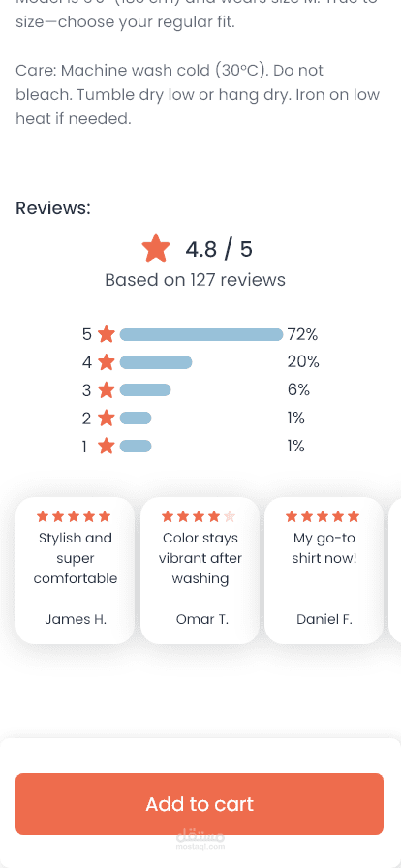Click "Based on 127 reviews" text

click(x=195, y=280)
